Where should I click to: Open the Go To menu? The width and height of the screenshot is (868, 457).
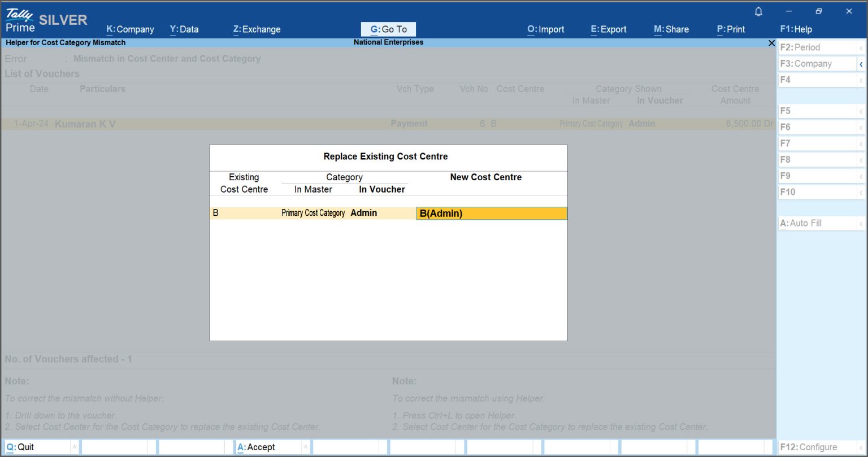[x=389, y=29]
